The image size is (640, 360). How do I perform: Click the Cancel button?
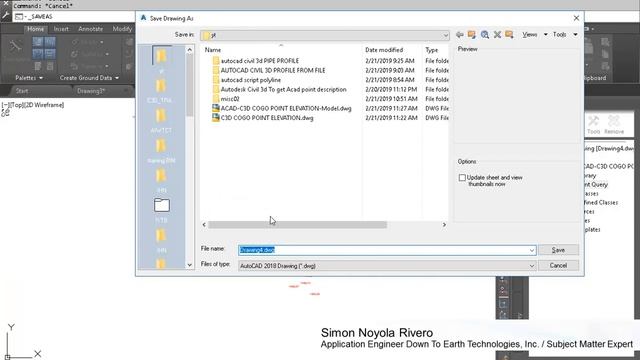[x=558, y=265]
